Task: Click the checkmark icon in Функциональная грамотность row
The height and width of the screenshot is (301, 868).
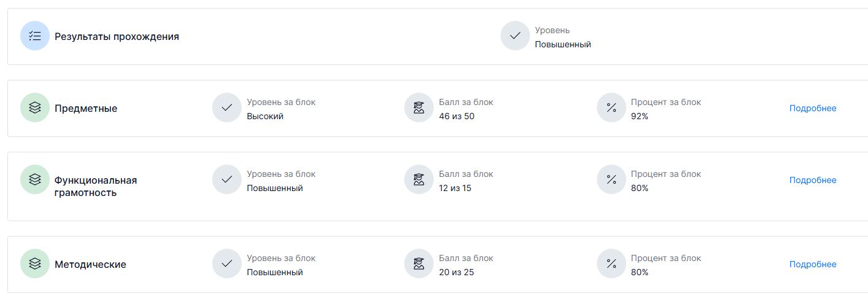Action: pos(227,179)
